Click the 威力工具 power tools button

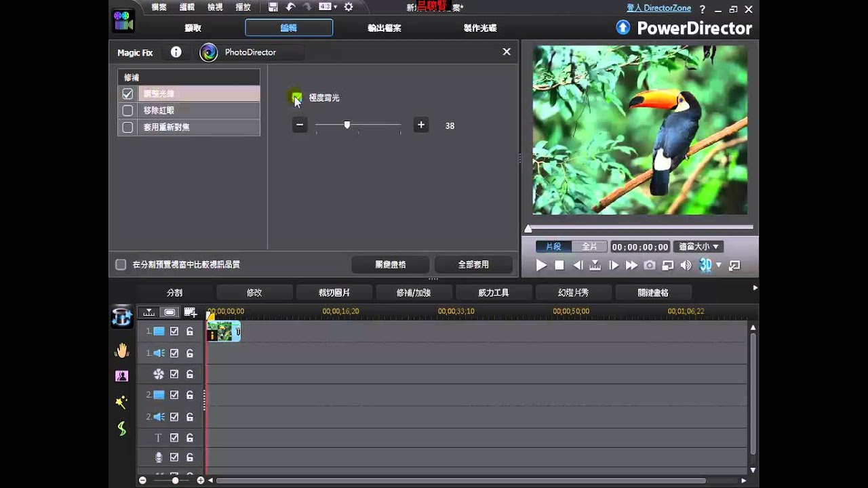[494, 293]
